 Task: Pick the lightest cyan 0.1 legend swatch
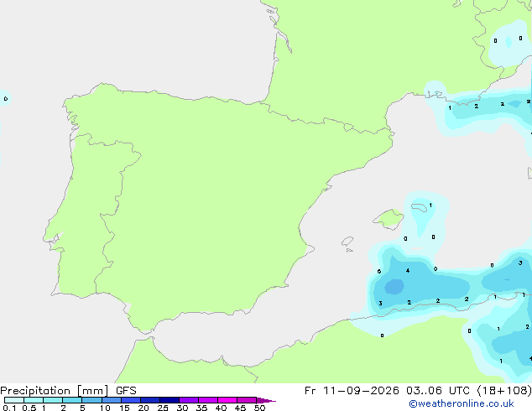(14, 400)
